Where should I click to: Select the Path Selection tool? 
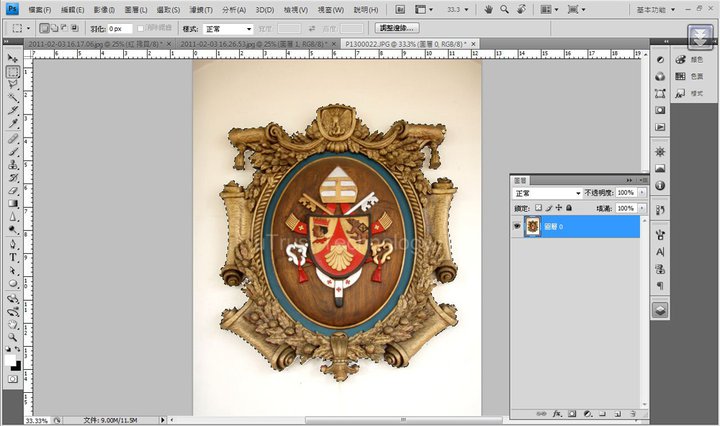(x=12, y=270)
